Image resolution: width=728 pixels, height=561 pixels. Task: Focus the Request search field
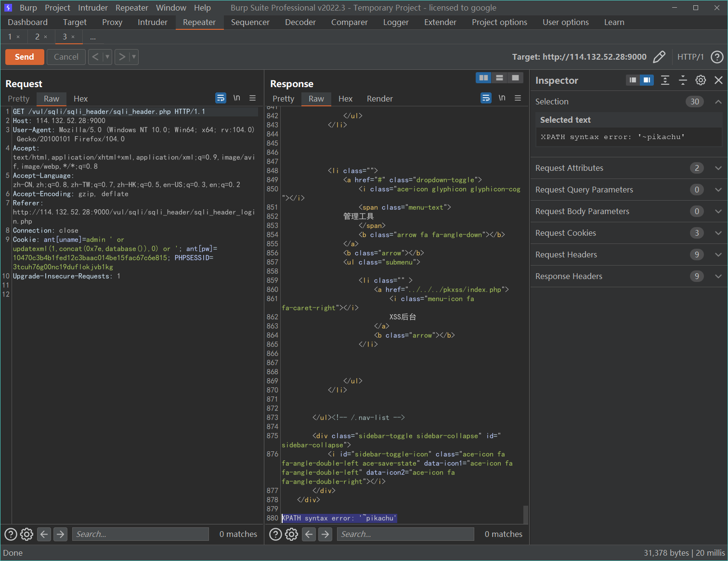(141, 534)
